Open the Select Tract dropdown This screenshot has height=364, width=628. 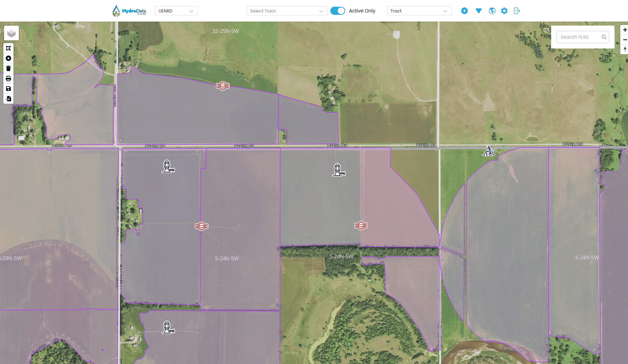pos(287,11)
